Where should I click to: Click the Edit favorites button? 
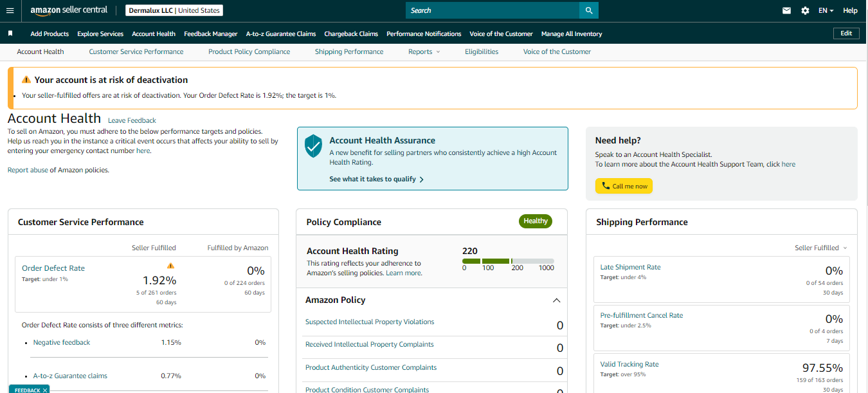(846, 33)
